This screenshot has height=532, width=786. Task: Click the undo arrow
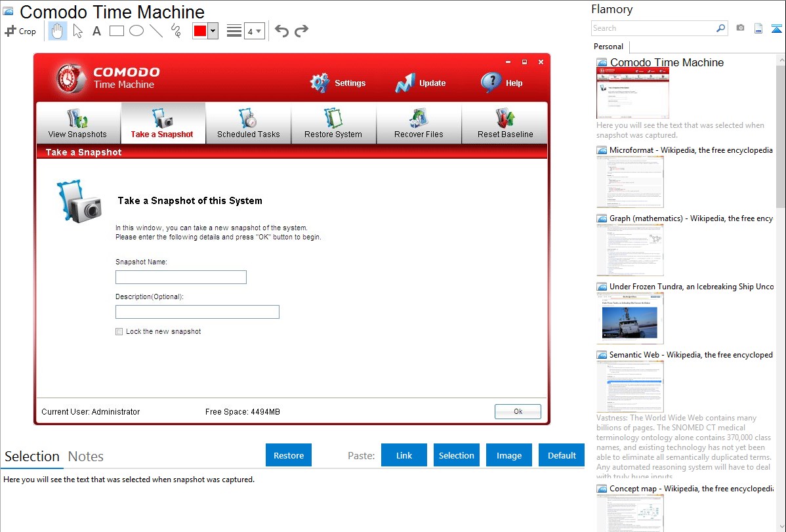[x=281, y=31]
